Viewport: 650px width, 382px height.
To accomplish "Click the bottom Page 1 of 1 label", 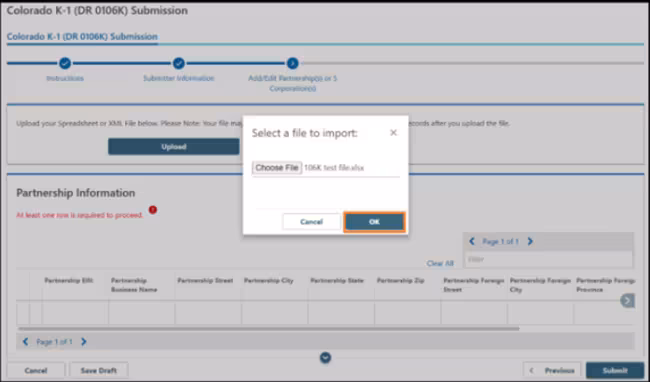I will (54, 342).
